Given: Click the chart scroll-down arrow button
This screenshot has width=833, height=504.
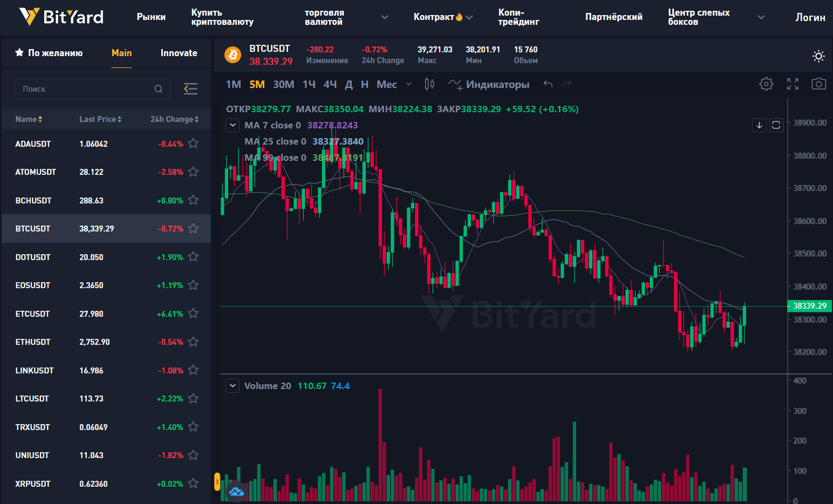Looking at the screenshot, I should (x=759, y=125).
